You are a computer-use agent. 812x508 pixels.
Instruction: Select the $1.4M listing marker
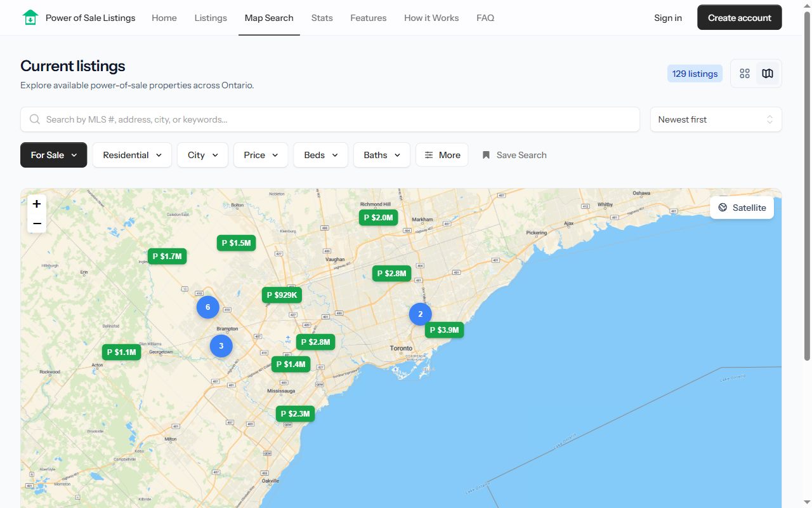click(291, 364)
